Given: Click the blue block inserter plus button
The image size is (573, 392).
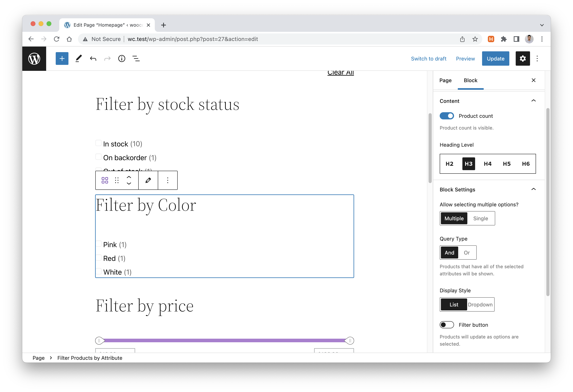Looking at the screenshot, I should (62, 59).
